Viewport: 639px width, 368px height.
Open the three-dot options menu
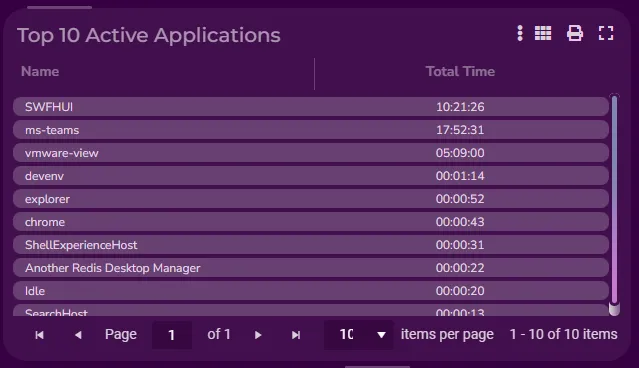point(520,33)
